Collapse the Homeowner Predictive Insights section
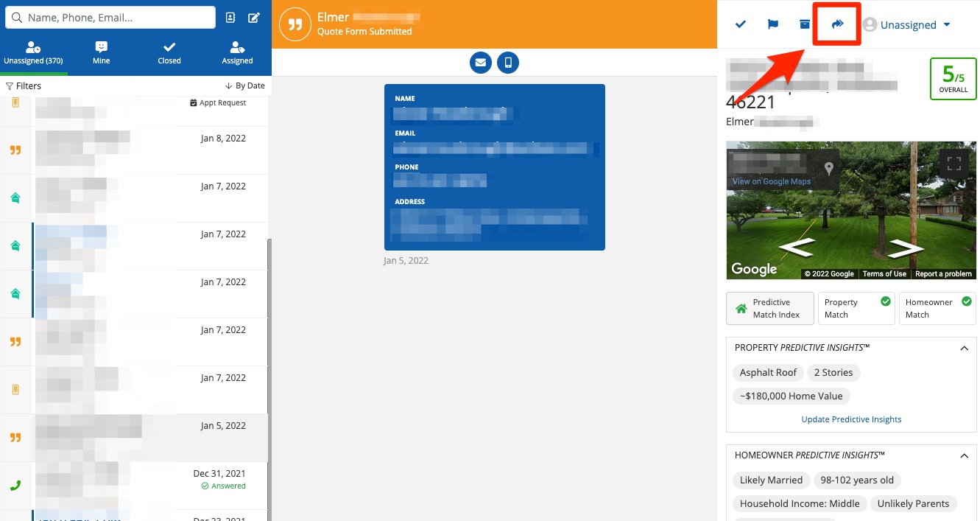Image resolution: width=980 pixels, height=521 pixels. click(964, 456)
